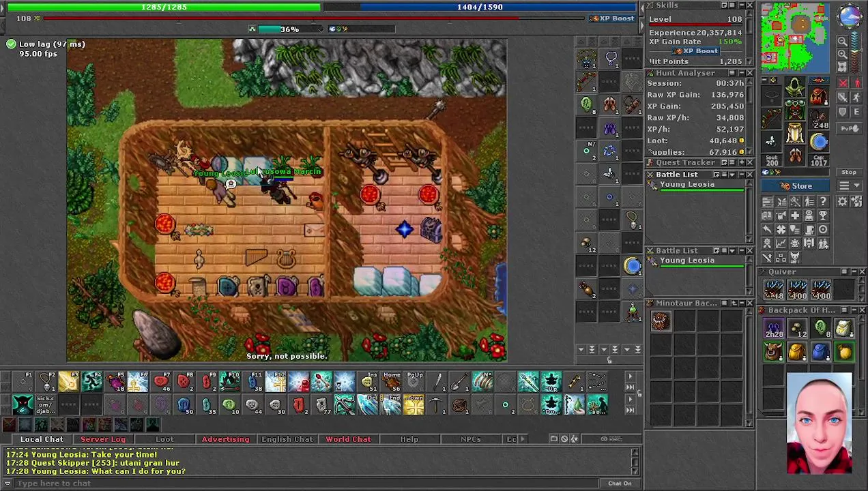Select the quiver slot showing 248
The height and width of the screenshot is (491, 868).
pos(819,119)
